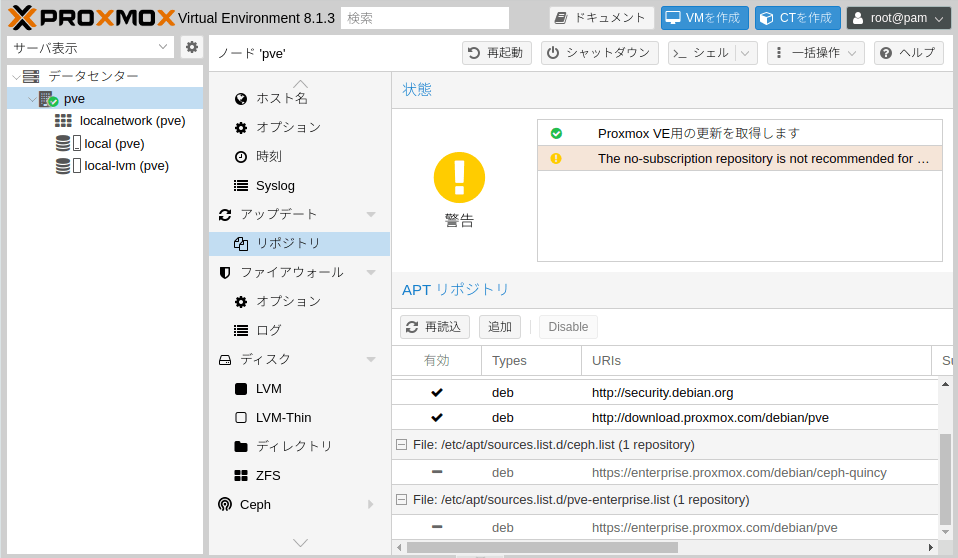Click the gear icon of firewall options

tap(241, 302)
